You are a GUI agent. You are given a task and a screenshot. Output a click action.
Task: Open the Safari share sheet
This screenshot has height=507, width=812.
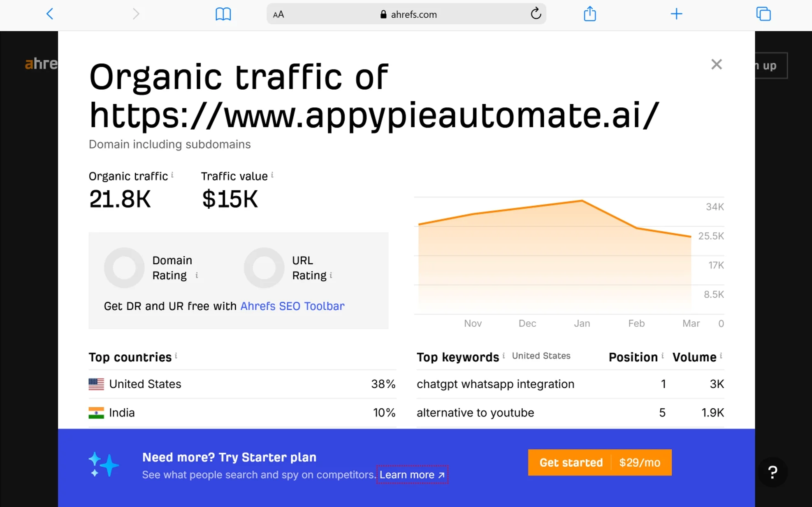click(589, 14)
